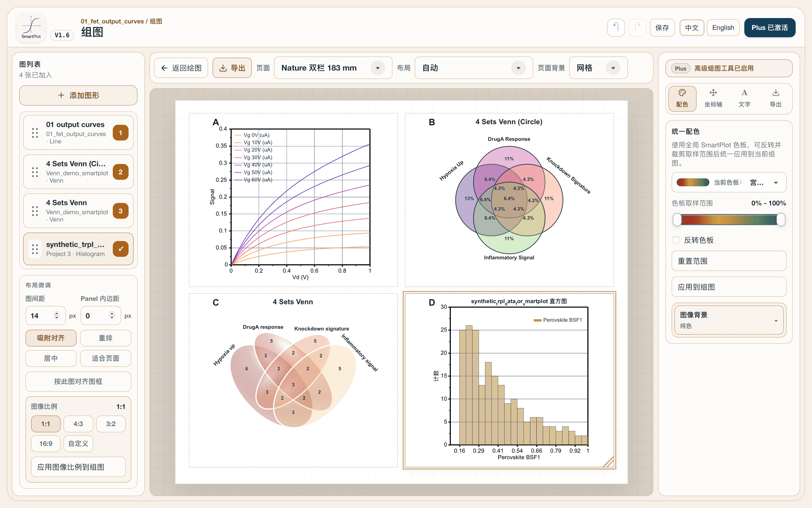The height and width of the screenshot is (508, 812).
Task: Switch to the 配色 tab
Action: coord(682,98)
